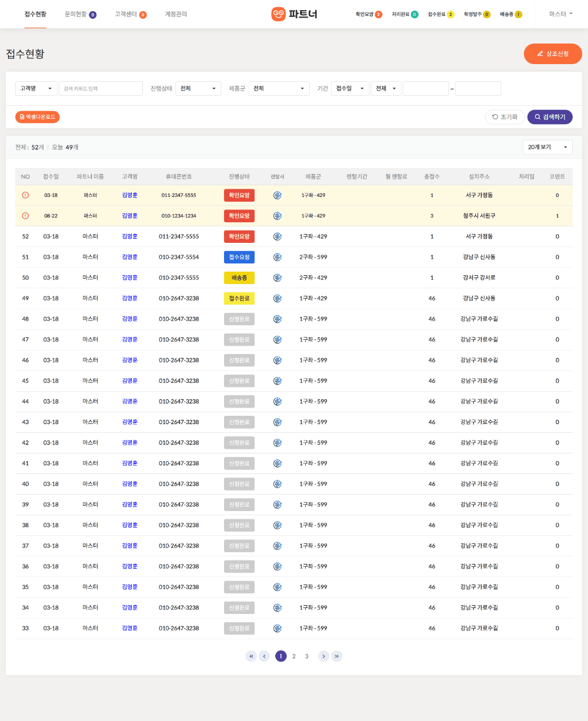This screenshot has width=588, height=721.
Task: Click the alert icon on the pinned 03-18 row
Action: tap(25, 195)
